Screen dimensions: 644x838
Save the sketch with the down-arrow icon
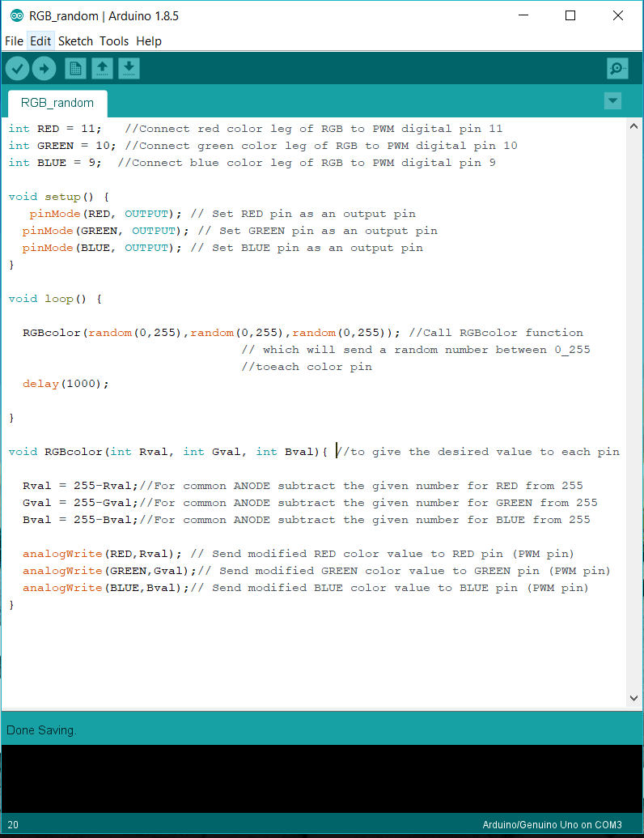coord(129,68)
